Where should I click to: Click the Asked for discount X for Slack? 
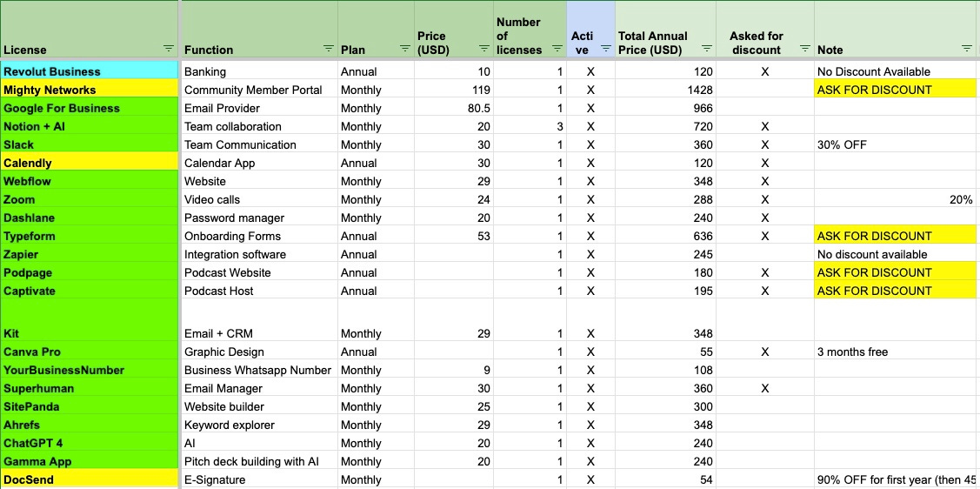(x=765, y=144)
